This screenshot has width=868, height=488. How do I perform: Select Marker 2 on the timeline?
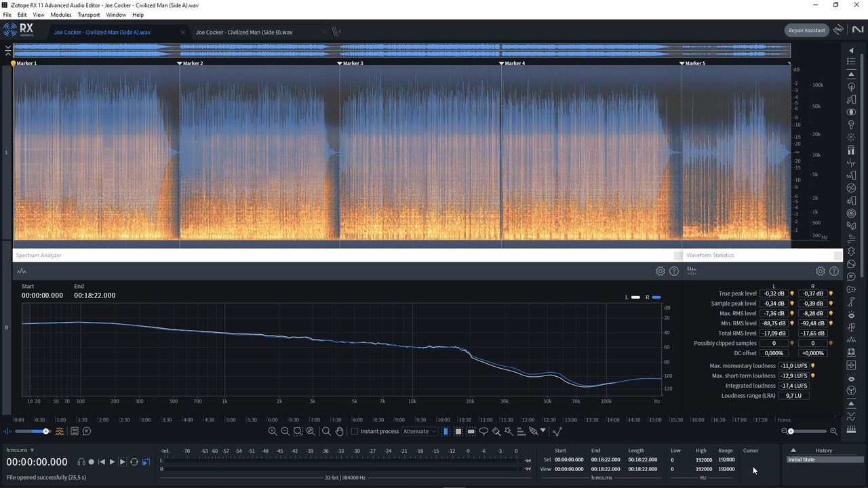coord(190,63)
